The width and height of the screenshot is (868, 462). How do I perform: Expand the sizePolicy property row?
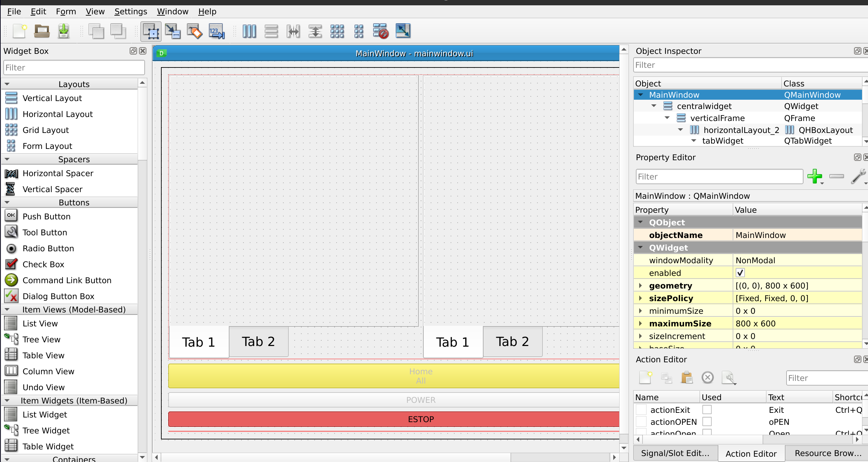640,298
